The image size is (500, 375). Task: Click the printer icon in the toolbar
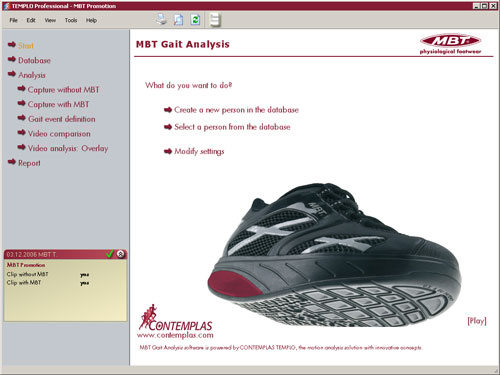tap(162, 20)
